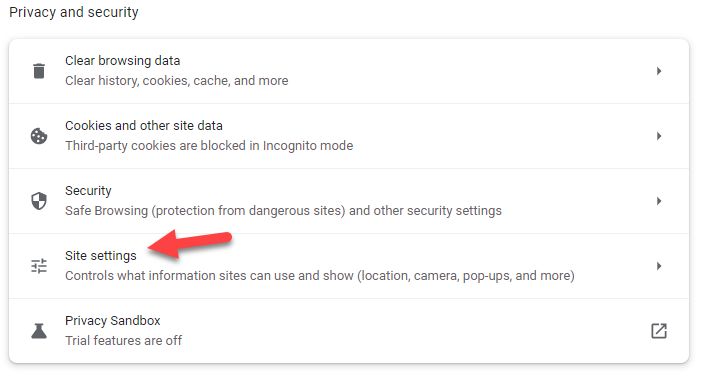
Task: Click 'Clear history, cookies, cache, and more' text
Action: point(177,81)
